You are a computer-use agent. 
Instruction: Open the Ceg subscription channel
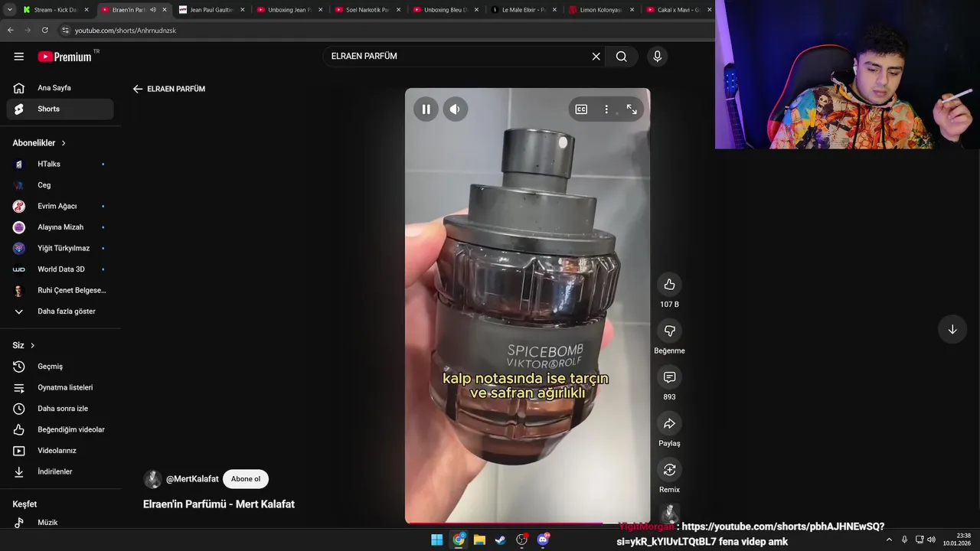[x=60, y=185]
